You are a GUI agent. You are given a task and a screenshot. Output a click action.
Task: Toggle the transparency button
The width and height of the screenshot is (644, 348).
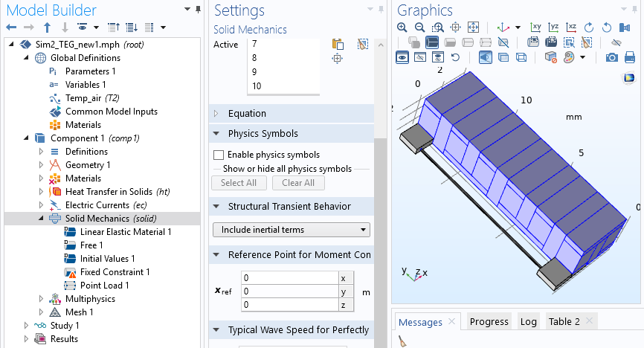[503, 57]
